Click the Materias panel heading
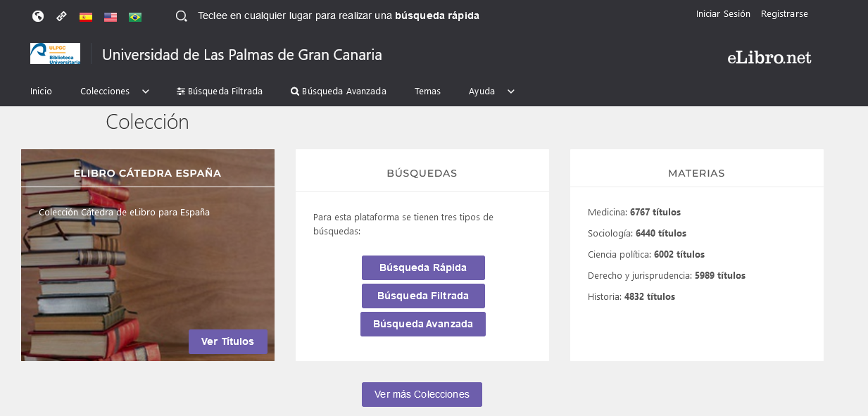868x416 pixels. (696, 173)
